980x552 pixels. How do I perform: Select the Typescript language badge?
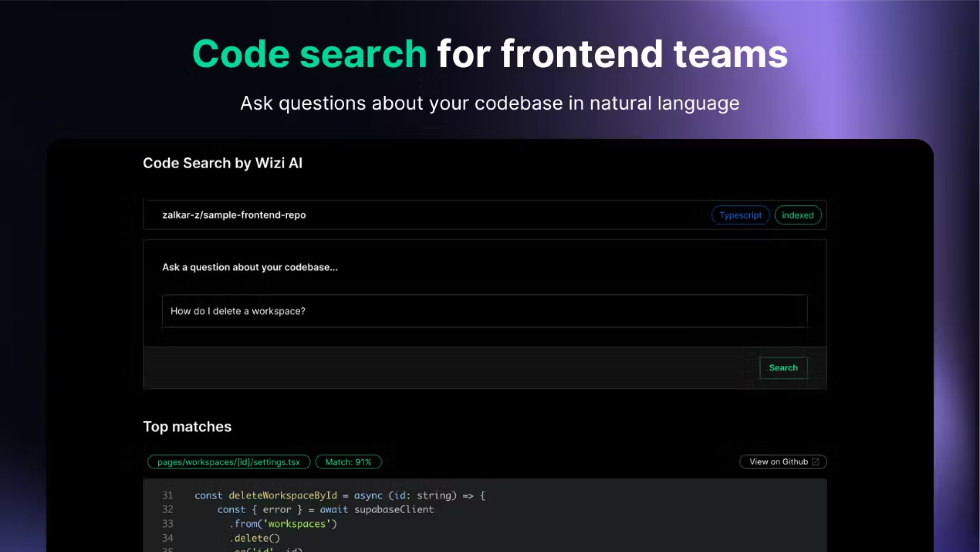point(740,215)
